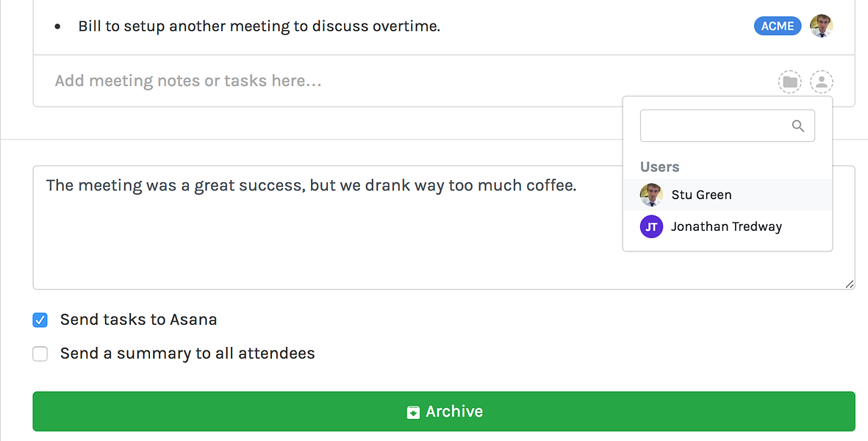Click the archive box icon on button
Image resolution: width=868 pixels, height=441 pixels.
point(414,412)
